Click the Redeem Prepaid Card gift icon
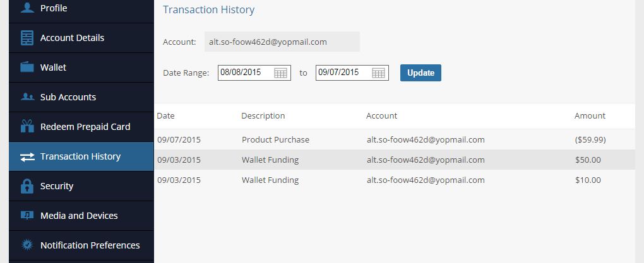Image resolution: width=644 pixels, height=263 pixels. pyautogui.click(x=27, y=126)
